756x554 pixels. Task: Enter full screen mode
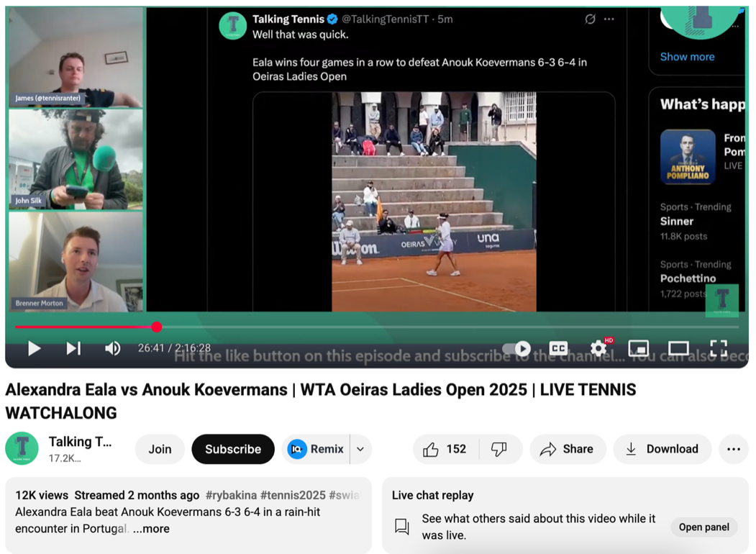tap(719, 348)
